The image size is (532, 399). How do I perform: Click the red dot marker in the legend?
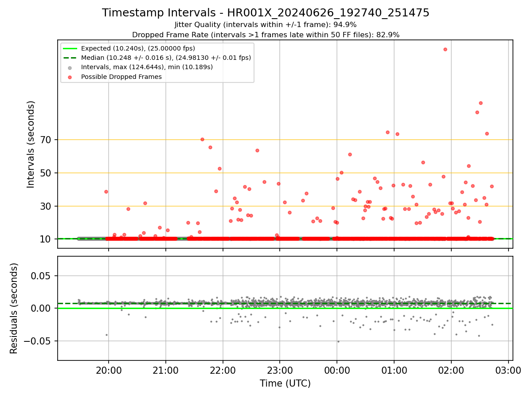(70, 77)
